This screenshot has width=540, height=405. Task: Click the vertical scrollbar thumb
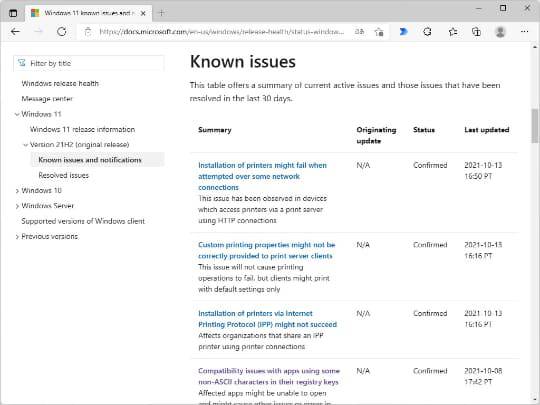pyautogui.click(x=535, y=126)
